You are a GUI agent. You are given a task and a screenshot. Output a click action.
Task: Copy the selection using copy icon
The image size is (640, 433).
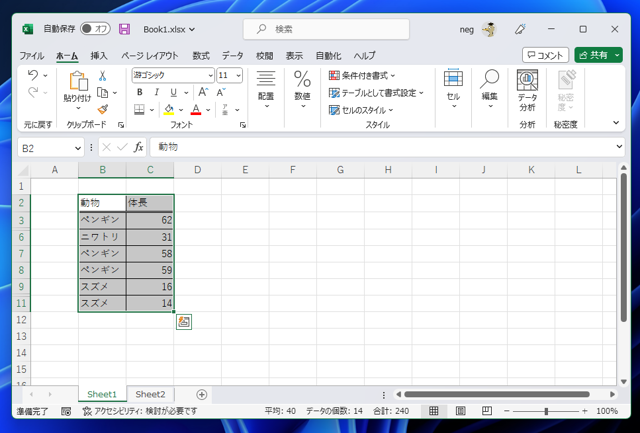(102, 93)
